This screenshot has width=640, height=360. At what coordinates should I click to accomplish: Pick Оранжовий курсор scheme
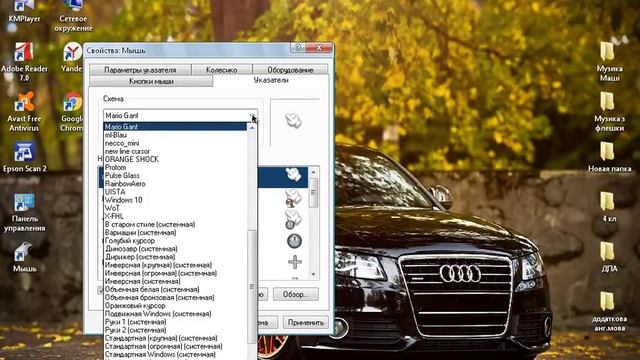coord(175,306)
